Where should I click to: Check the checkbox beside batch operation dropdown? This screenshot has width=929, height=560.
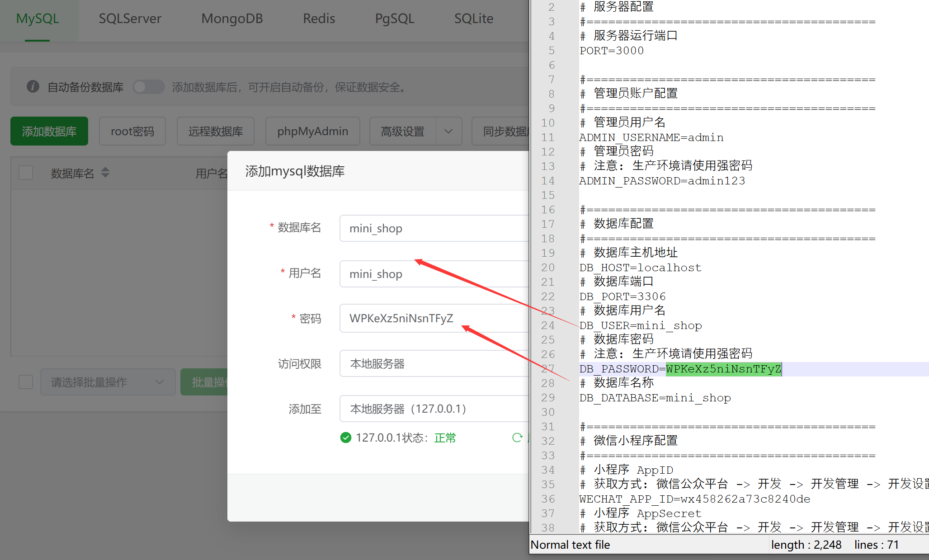tap(26, 382)
